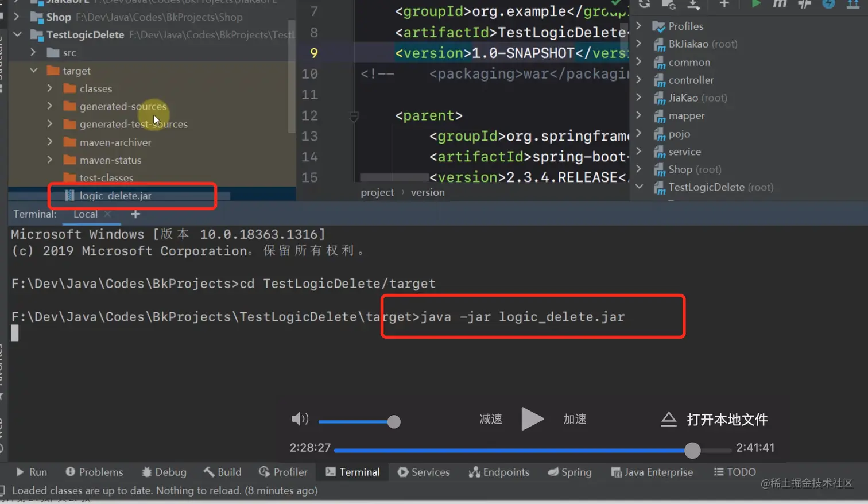This screenshot has width=868, height=504.
Task: Slow down playback with 减速
Action: [x=491, y=419]
